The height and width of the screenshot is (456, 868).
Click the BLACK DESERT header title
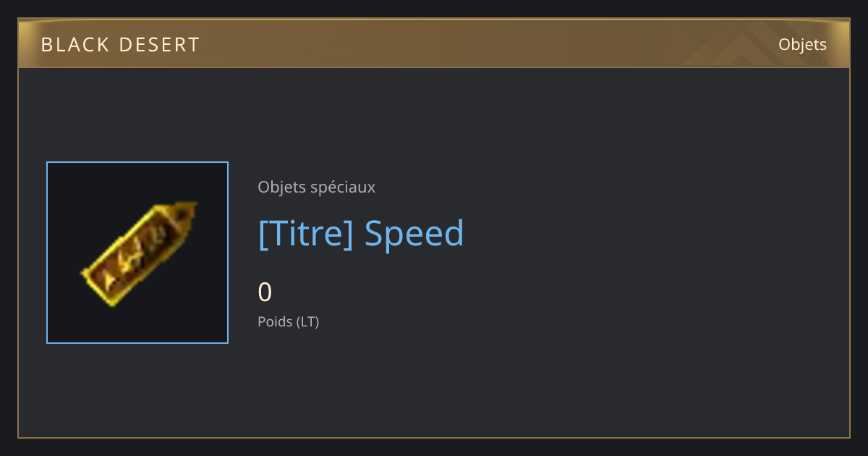coord(120,45)
